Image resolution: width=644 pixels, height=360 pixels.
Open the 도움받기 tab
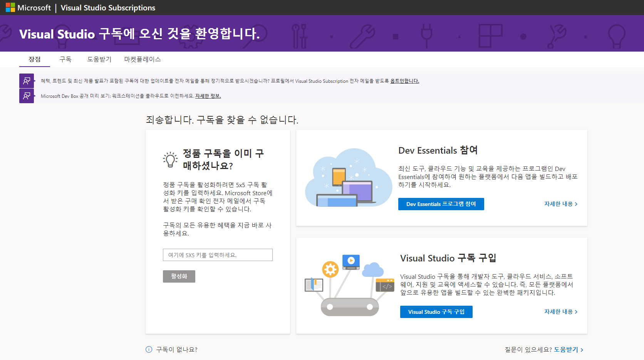(99, 59)
